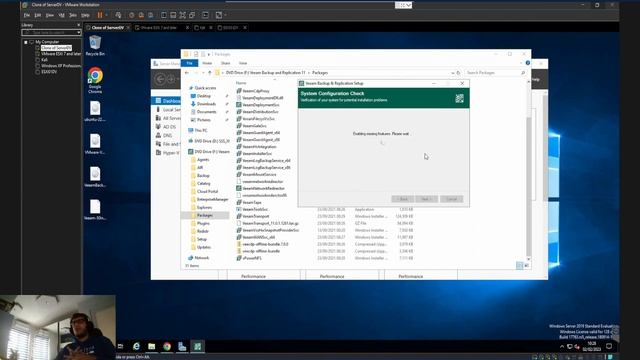Click the Unity mode toolbar icon

192,15
